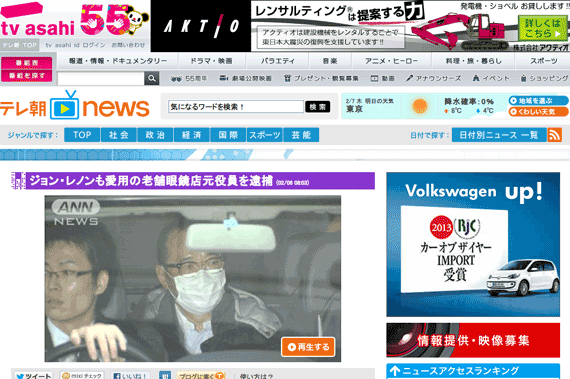The image size is (570, 379).
Task: Open the Volkswagen up! advertisement
Action: click(x=473, y=245)
